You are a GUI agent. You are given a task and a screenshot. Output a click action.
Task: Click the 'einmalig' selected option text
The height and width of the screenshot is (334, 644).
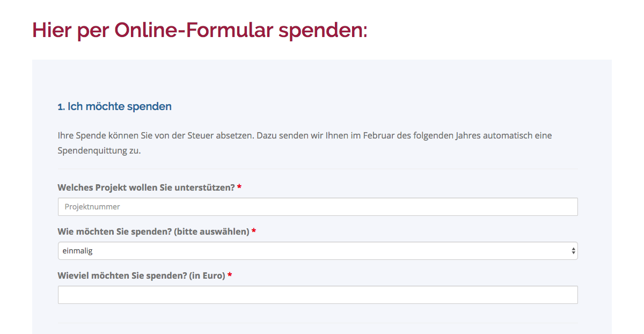pyautogui.click(x=77, y=251)
